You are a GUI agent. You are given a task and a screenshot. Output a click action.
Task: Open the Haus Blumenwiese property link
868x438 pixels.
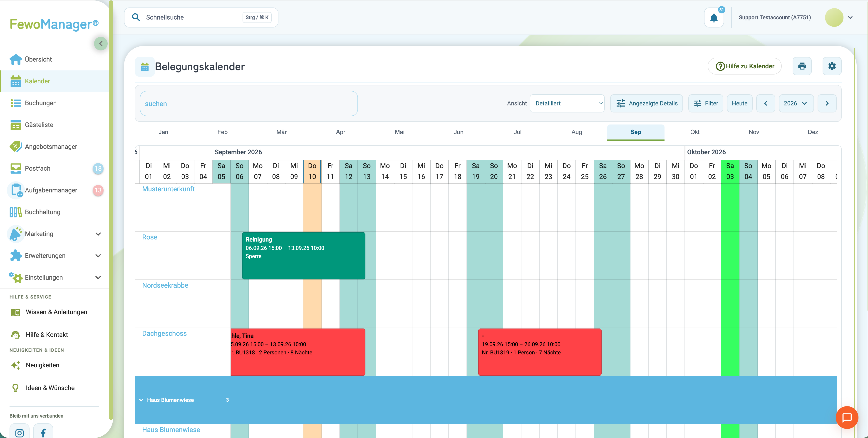[x=171, y=430]
